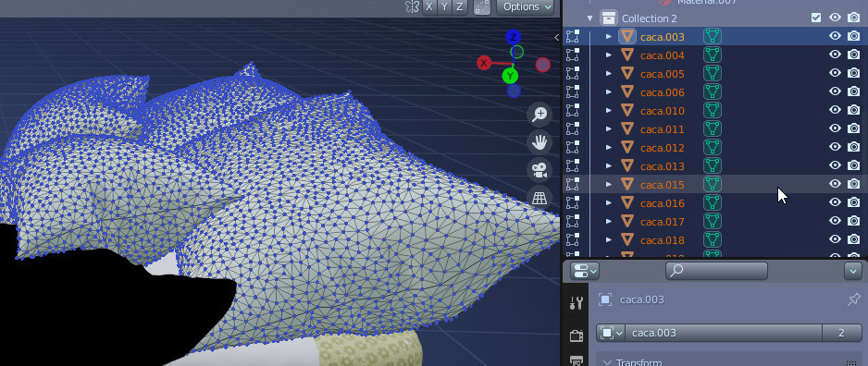Viewport: 868px width, 366px height.
Task: Open the Options dropdown in header
Action: pos(526,7)
